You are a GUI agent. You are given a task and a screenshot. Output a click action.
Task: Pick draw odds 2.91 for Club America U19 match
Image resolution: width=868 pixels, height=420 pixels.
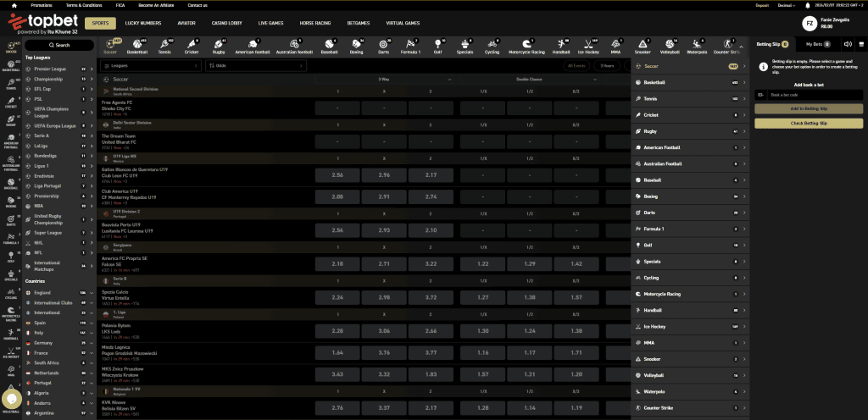(x=384, y=196)
